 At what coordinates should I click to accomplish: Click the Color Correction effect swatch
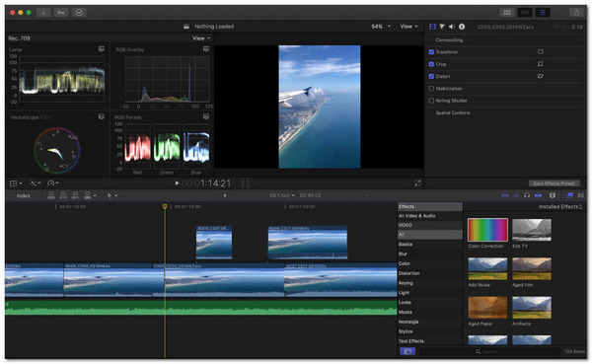(487, 230)
